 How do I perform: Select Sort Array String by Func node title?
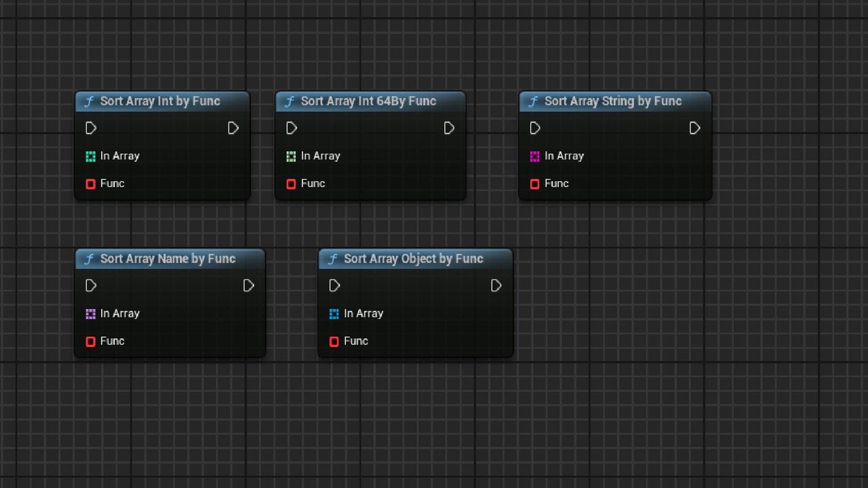click(613, 101)
